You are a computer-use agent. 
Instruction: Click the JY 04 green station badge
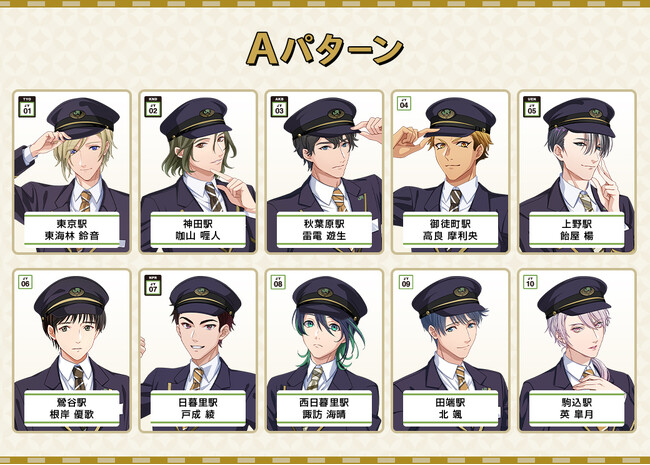tap(404, 104)
